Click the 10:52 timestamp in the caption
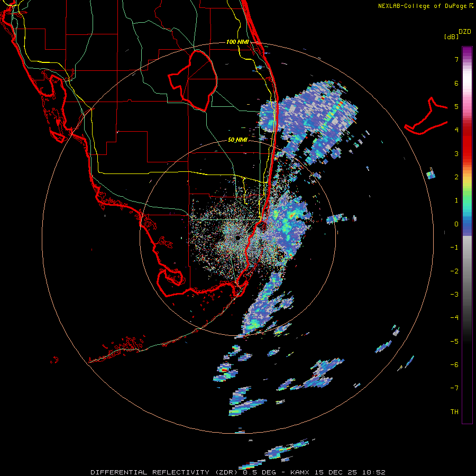 374,472
